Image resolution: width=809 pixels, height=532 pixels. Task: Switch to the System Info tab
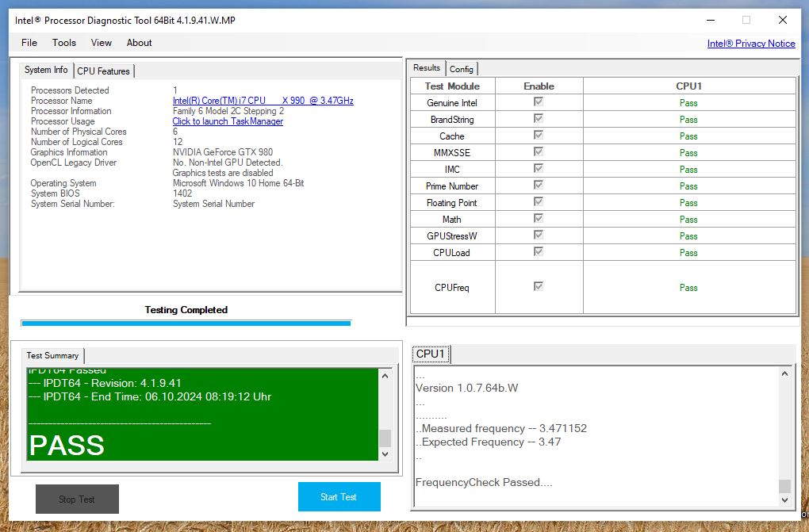(x=47, y=70)
